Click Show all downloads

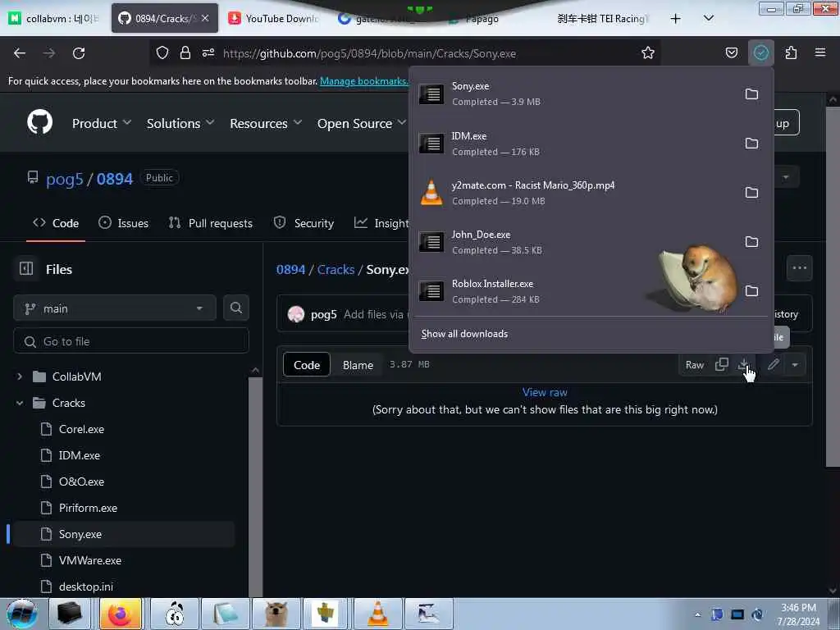[x=464, y=334]
